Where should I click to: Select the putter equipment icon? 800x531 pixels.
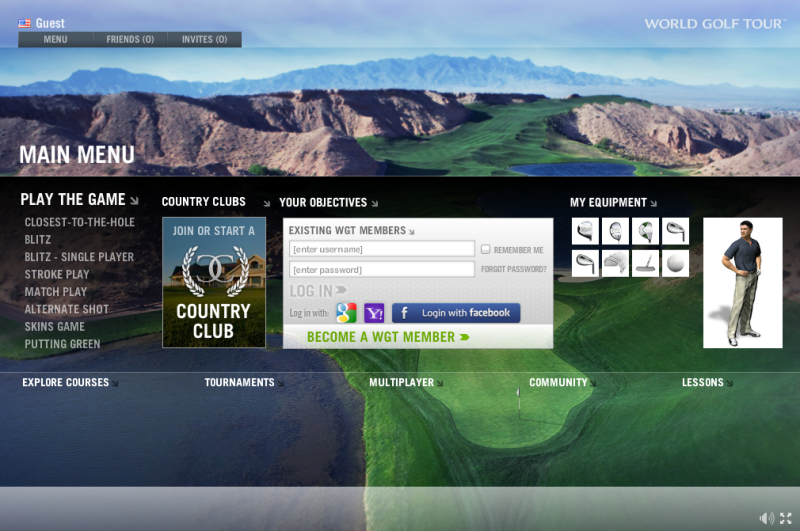point(645,263)
